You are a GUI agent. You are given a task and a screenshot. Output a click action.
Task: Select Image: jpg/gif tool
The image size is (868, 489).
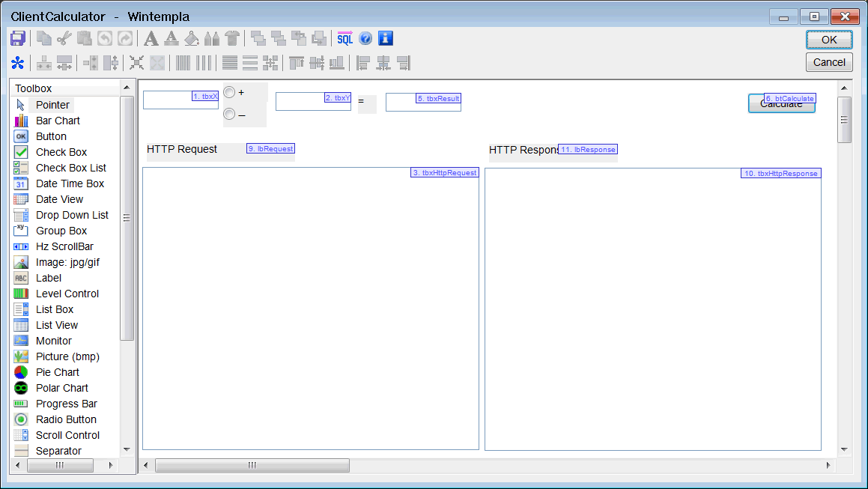coord(67,263)
